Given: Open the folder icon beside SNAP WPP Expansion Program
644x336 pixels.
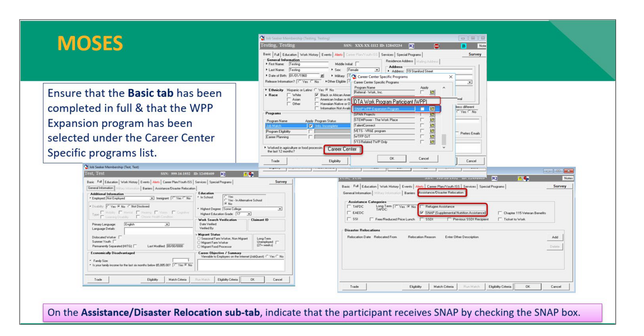Looking at the screenshot, I should (432, 109).
